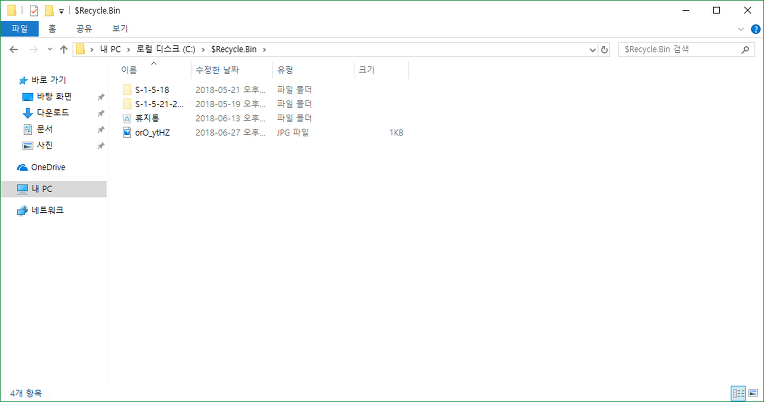Click the pin icon beside 바탕 화면
Image resolution: width=764 pixels, height=402 pixels.
tap(101, 97)
